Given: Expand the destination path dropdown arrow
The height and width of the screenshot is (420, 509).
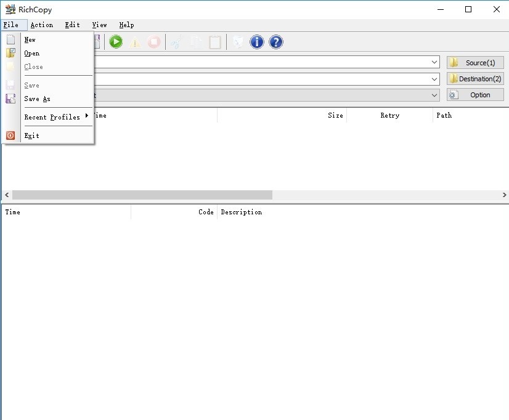Looking at the screenshot, I should click(434, 79).
